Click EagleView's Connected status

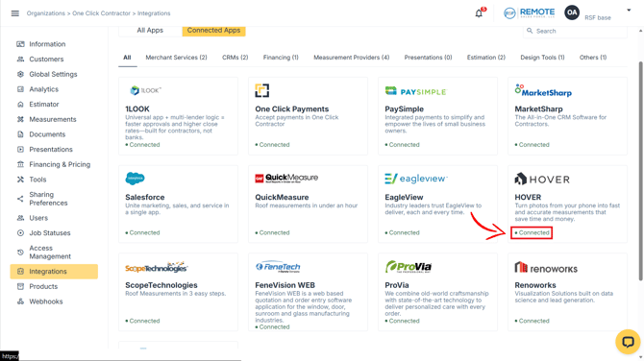tap(402, 232)
